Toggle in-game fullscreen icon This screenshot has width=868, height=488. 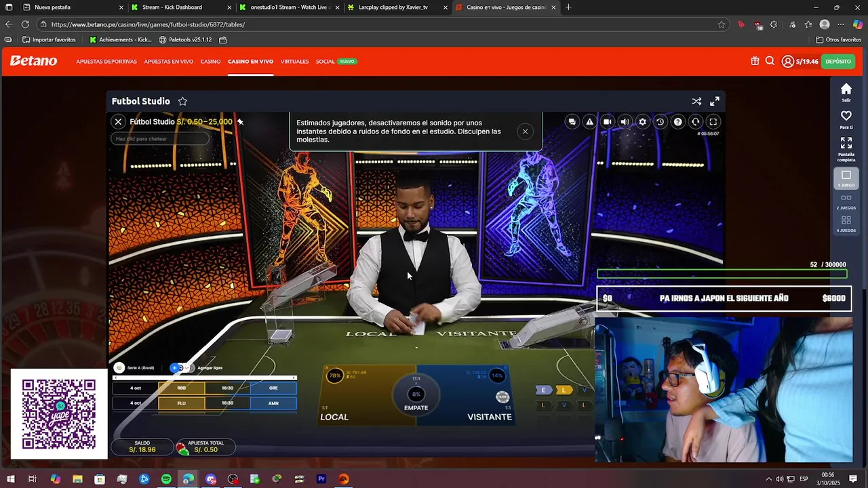tap(713, 122)
